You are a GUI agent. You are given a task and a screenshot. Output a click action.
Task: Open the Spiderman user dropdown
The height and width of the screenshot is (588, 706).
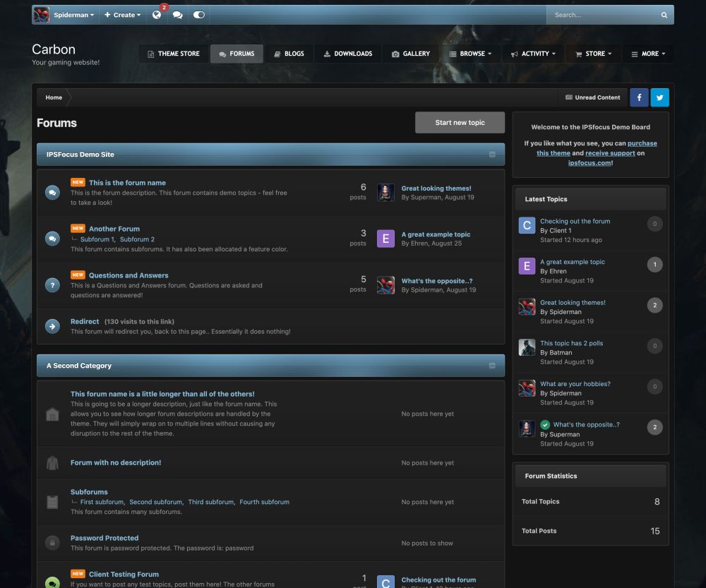64,15
